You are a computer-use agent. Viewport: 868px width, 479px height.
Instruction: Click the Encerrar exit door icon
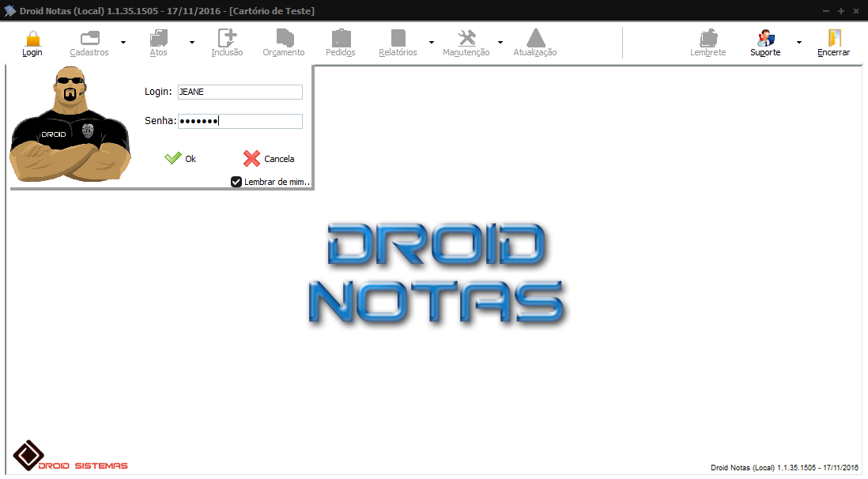[x=834, y=38]
